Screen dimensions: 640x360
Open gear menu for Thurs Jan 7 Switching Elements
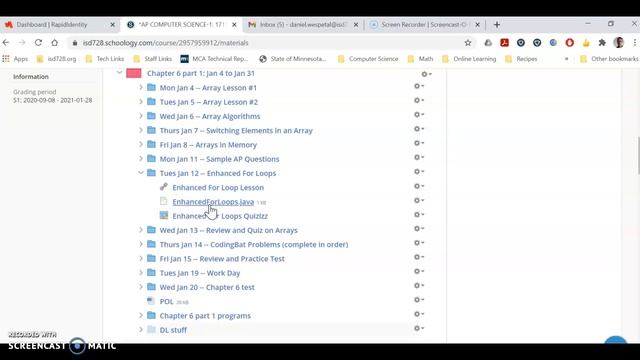coord(419,129)
